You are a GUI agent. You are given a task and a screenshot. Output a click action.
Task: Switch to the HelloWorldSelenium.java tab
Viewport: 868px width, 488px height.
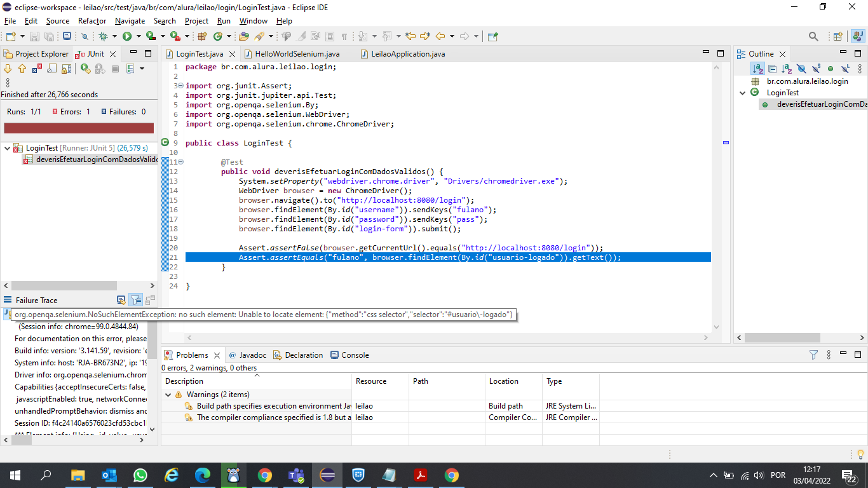[x=297, y=54]
